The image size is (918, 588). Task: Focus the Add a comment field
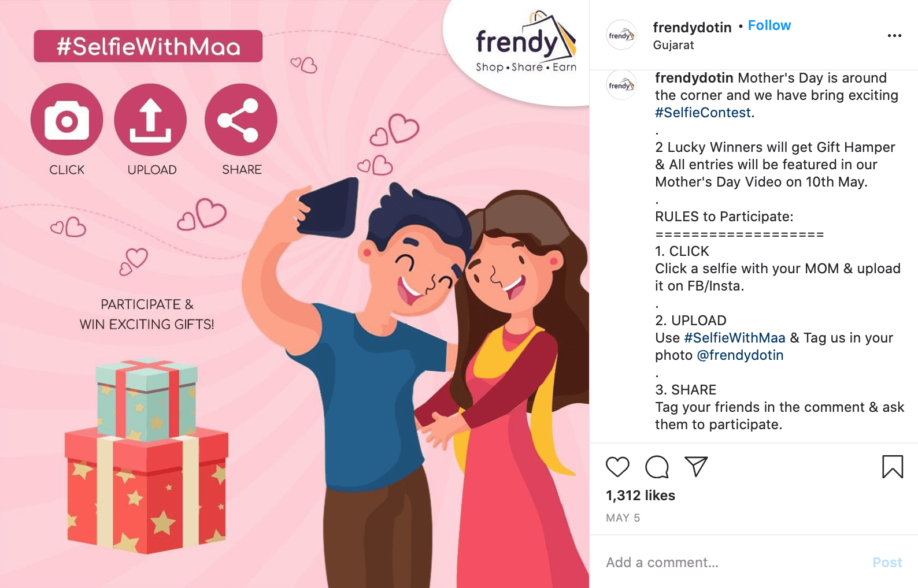tap(734, 563)
